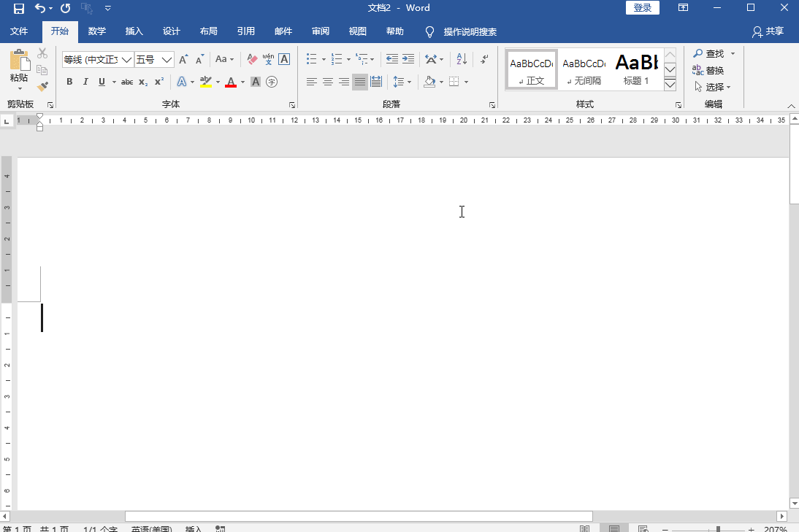The image size is (799, 532).
Task: Click 替换 to replace text
Action: [x=708, y=70]
